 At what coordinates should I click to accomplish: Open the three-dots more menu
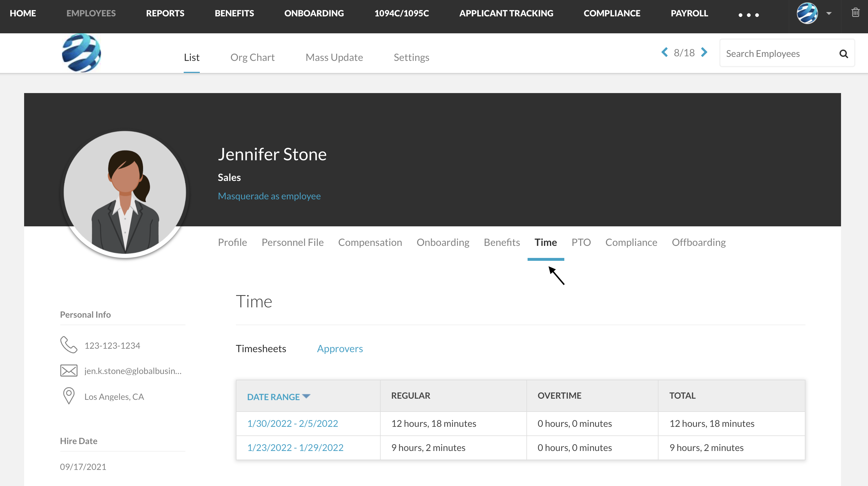pos(748,15)
